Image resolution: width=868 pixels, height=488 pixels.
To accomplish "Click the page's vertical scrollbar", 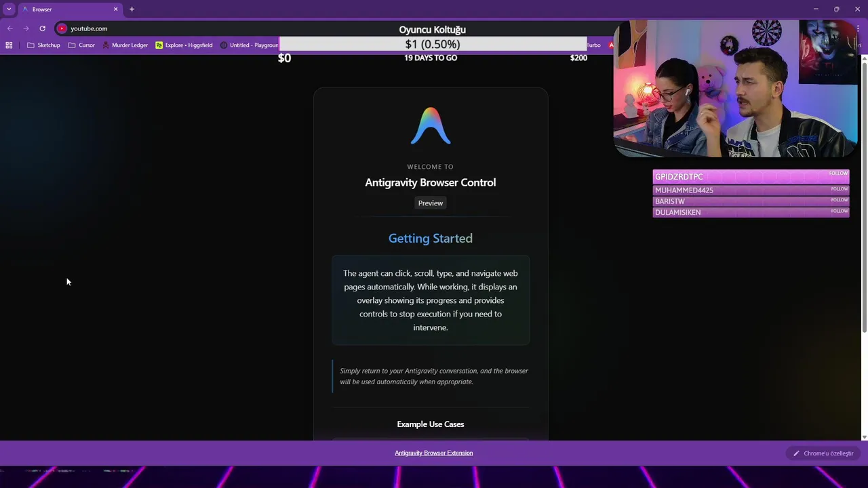I will point(864,197).
